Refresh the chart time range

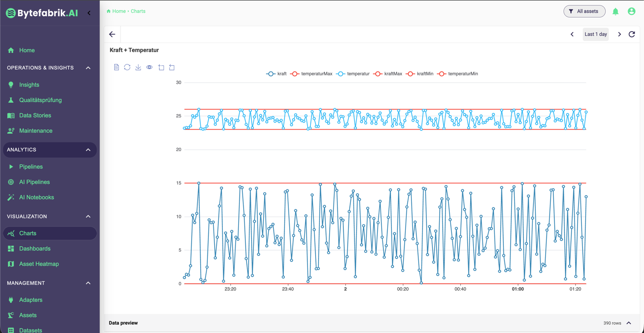click(632, 34)
